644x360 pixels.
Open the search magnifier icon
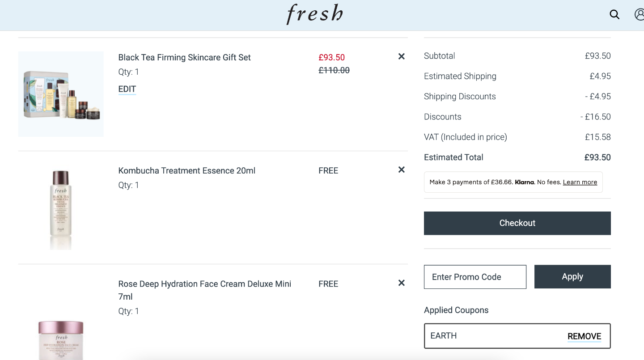click(x=614, y=15)
